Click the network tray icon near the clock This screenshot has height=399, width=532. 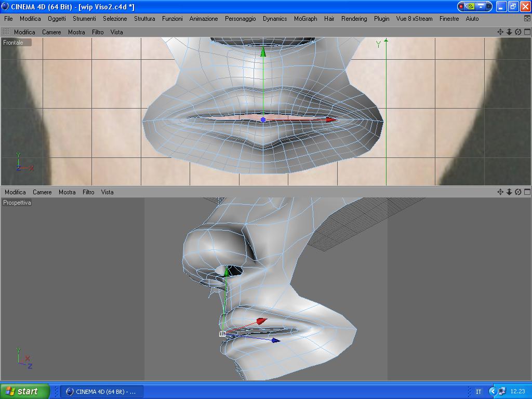(502, 392)
